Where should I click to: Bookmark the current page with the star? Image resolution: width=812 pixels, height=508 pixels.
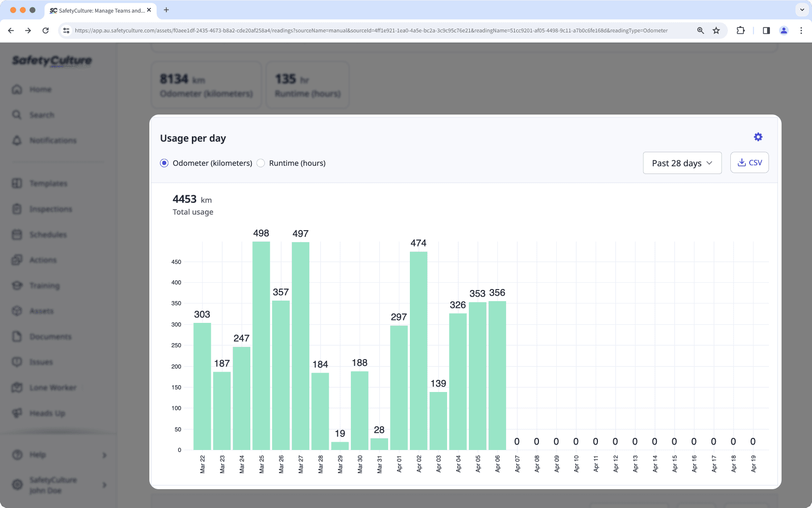coord(716,30)
